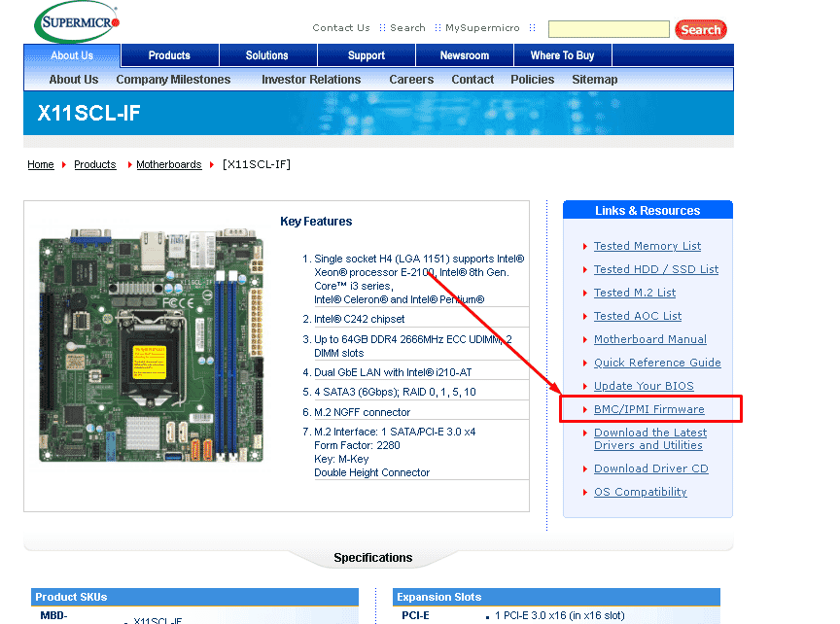Image resolution: width=840 pixels, height=624 pixels.
Task: Click the X11SCL-IF page title banner
Action: tap(378, 113)
